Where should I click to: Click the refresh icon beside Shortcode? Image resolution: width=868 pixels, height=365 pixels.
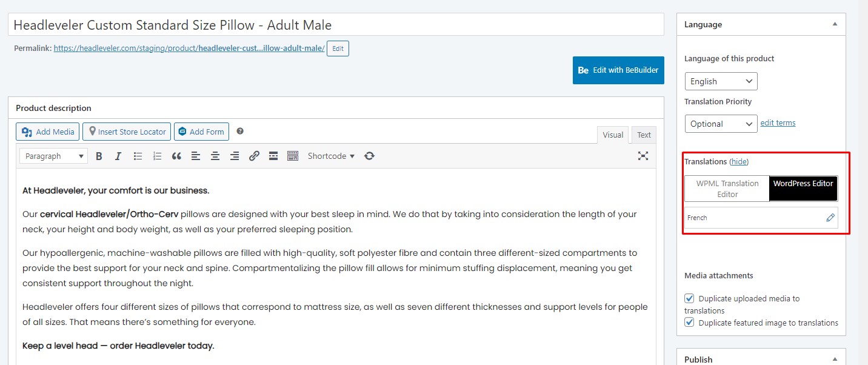click(x=369, y=156)
